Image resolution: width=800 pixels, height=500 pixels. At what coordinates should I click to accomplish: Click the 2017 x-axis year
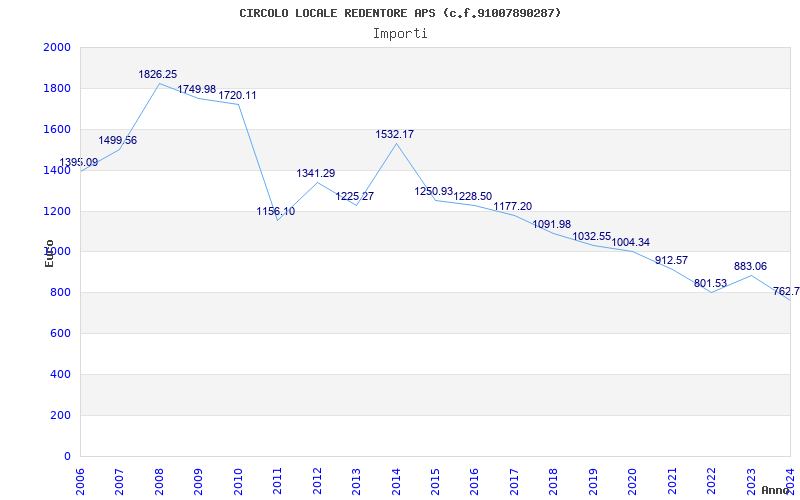point(514,482)
